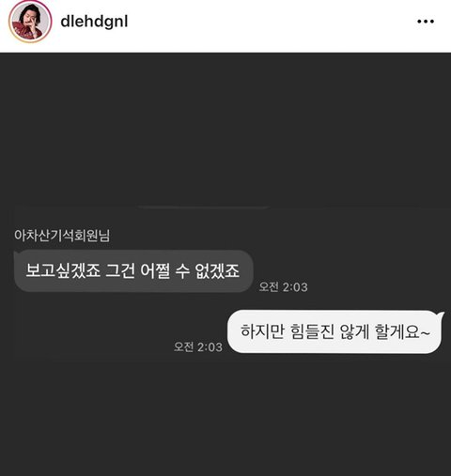
Task: Click the tail corner of the white reply bubble
Action: pyautogui.click(x=442, y=315)
